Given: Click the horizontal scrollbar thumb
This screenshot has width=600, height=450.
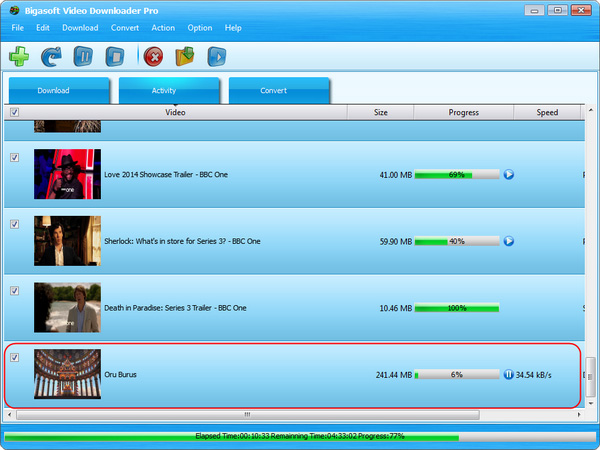Looking at the screenshot, I should 248,414.
